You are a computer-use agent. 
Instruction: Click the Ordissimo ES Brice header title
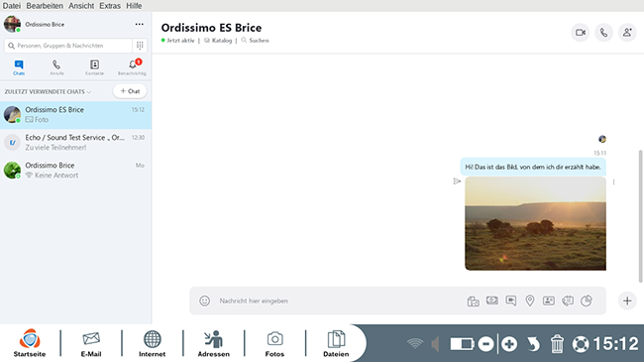click(x=211, y=28)
